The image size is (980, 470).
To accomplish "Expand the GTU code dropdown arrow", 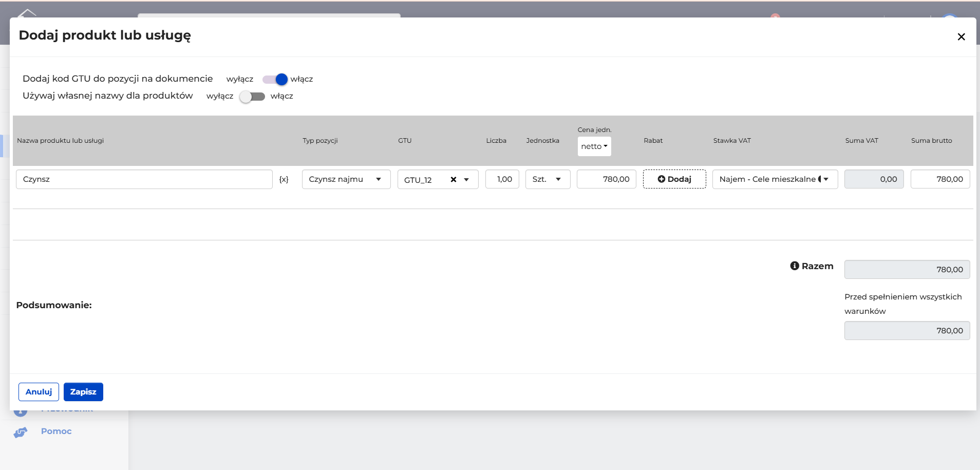I will coord(466,179).
